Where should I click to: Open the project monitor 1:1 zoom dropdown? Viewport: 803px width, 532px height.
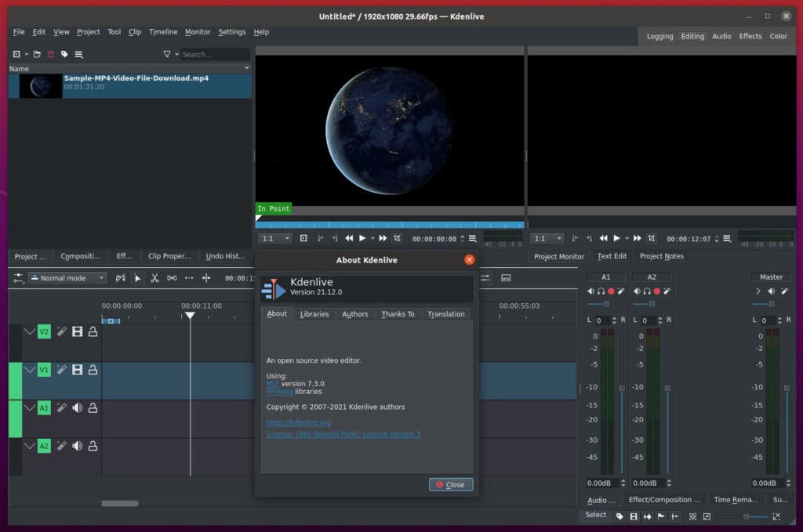(547, 238)
